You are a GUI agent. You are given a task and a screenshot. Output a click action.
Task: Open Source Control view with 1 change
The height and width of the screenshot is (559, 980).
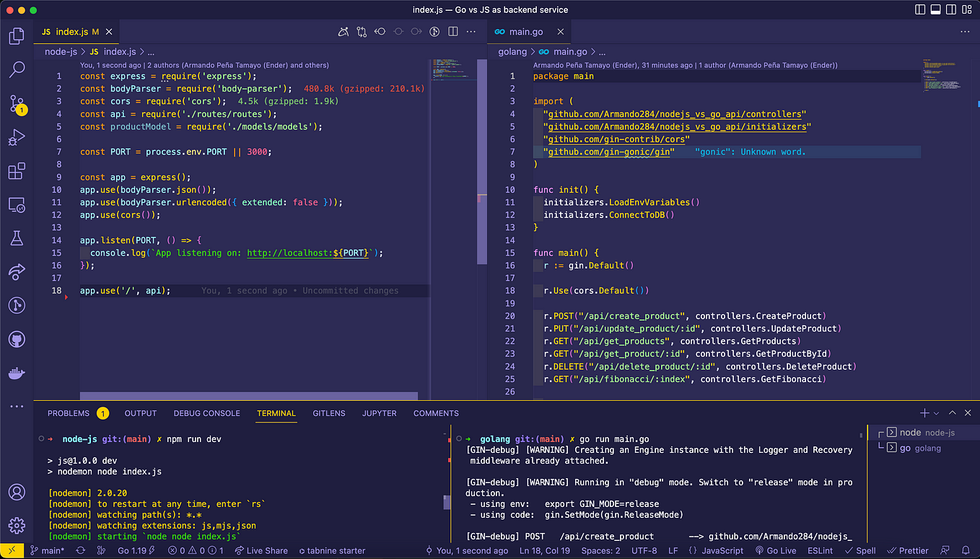[17, 104]
